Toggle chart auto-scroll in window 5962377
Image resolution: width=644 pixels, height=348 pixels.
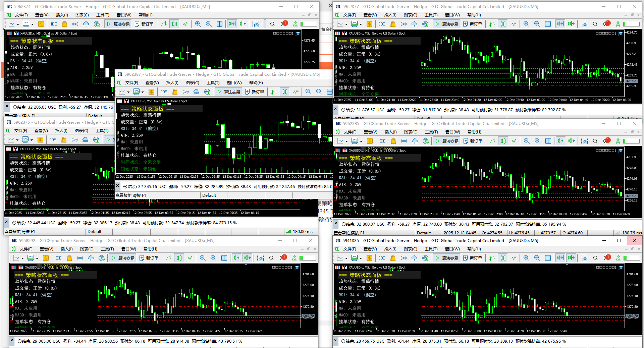pos(560,24)
